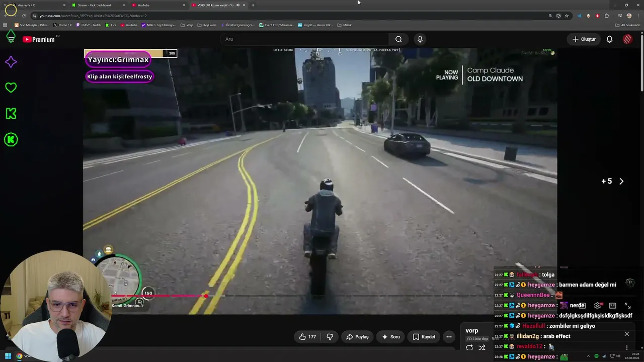Click the search magnifier button
644x362 pixels.
(x=398, y=39)
